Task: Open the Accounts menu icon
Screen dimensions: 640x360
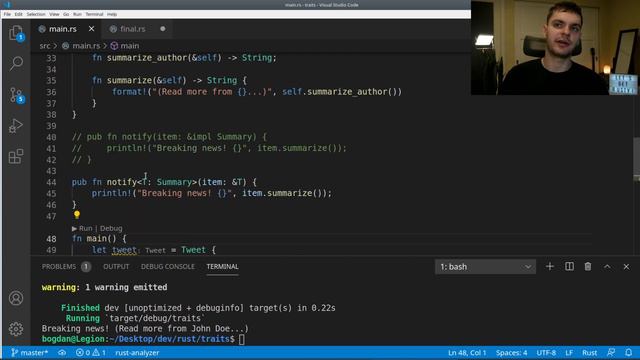Action: click(x=16, y=298)
